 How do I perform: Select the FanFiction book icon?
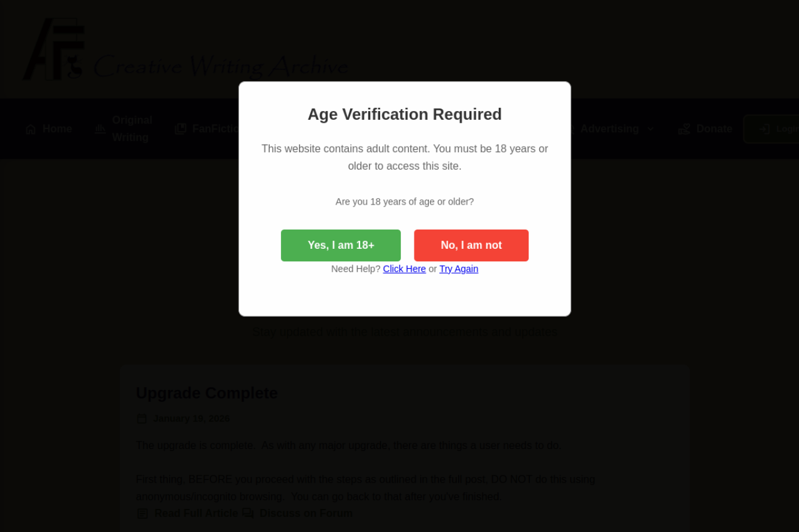click(x=180, y=128)
